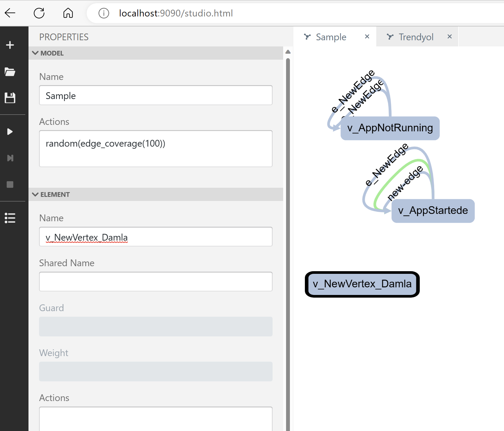Click the Shared Name input field
The height and width of the screenshot is (431, 504).
[x=155, y=281]
